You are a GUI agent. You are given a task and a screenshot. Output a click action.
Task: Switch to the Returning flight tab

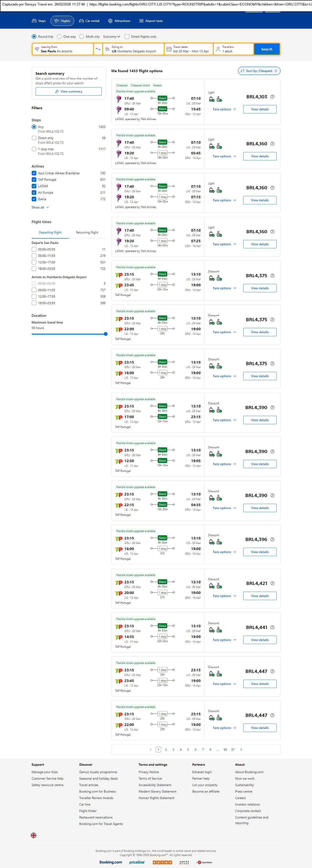point(87,233)
